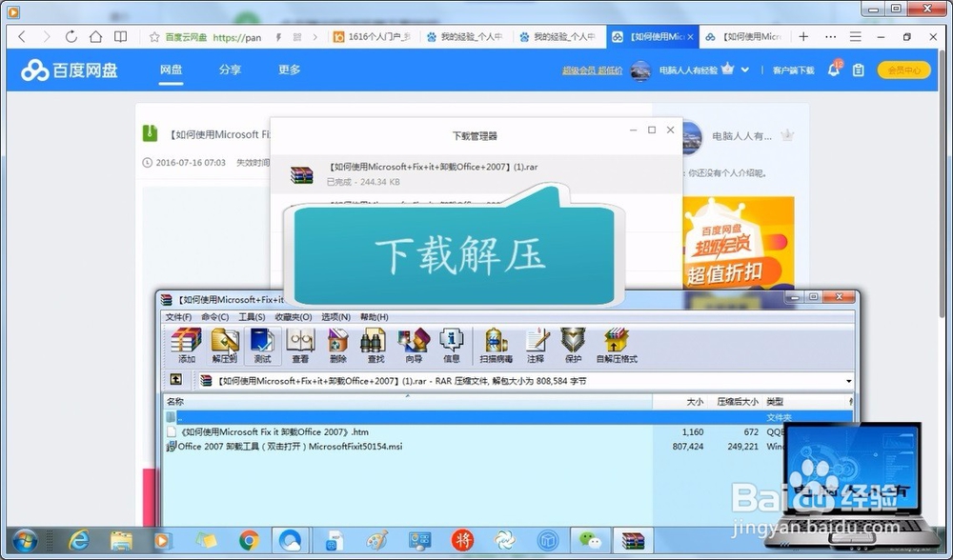The image size is (953, 560).
Task: Click the bookmark star icon in address bar
Action: click(154, 37)
